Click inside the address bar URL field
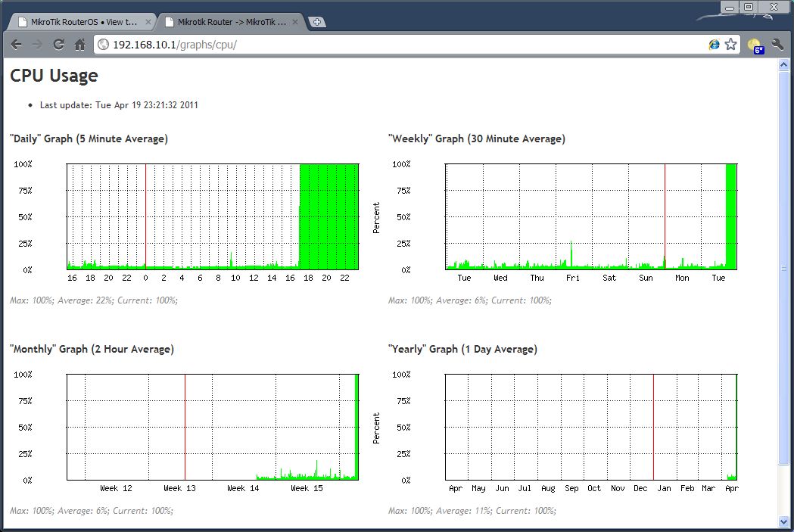The height and width of the screenshot is (532, 794). pos(303,45)
